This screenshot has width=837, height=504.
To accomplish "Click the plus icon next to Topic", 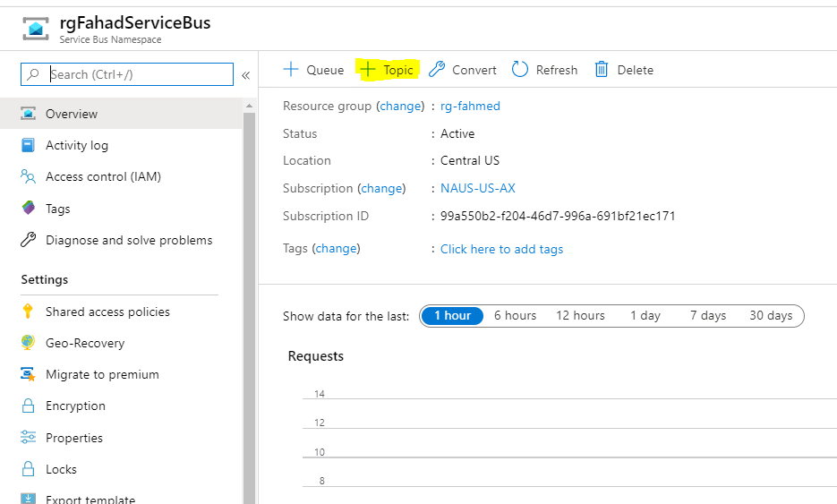I will click(x=368, y=69).
